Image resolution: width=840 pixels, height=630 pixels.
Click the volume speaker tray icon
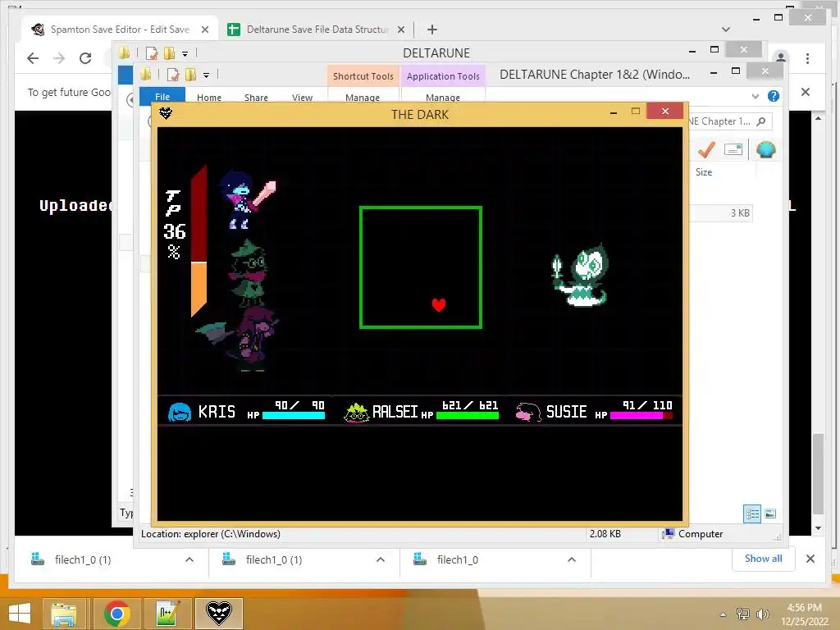[x=762, y=614]
